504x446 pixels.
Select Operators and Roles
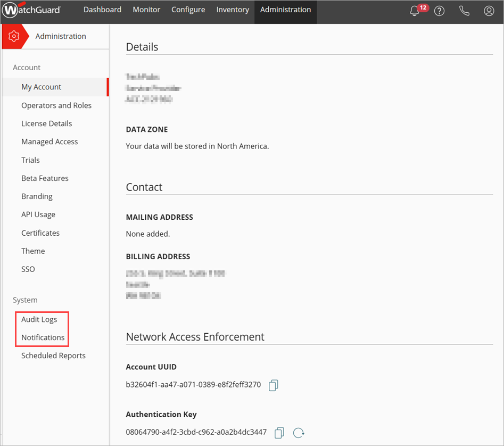click(x=55, y=105)
